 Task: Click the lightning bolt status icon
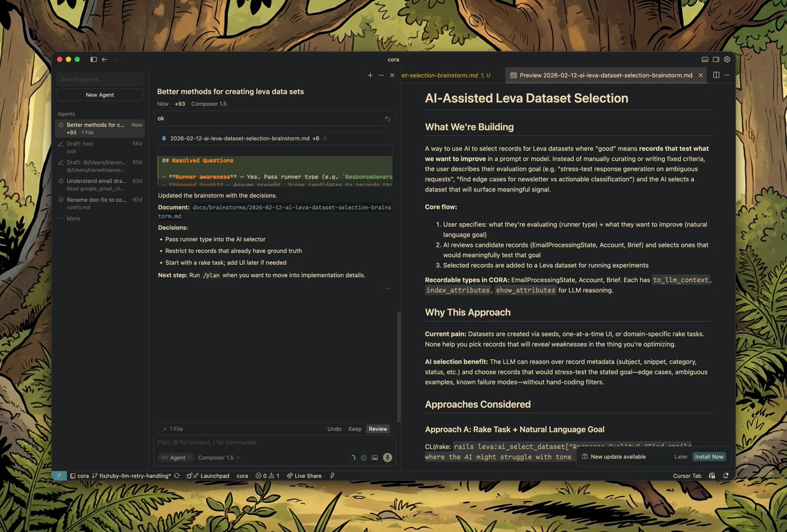(x=333, y=476)
